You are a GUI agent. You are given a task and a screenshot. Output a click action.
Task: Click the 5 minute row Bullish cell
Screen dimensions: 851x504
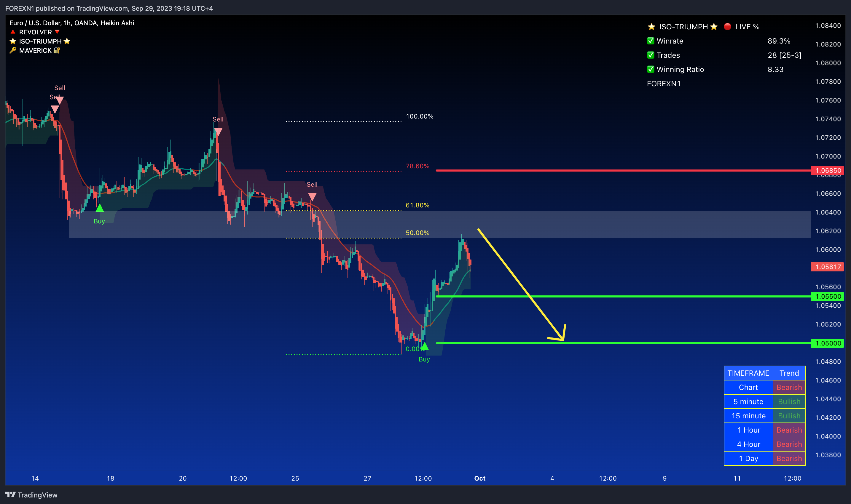coord(789,402)
